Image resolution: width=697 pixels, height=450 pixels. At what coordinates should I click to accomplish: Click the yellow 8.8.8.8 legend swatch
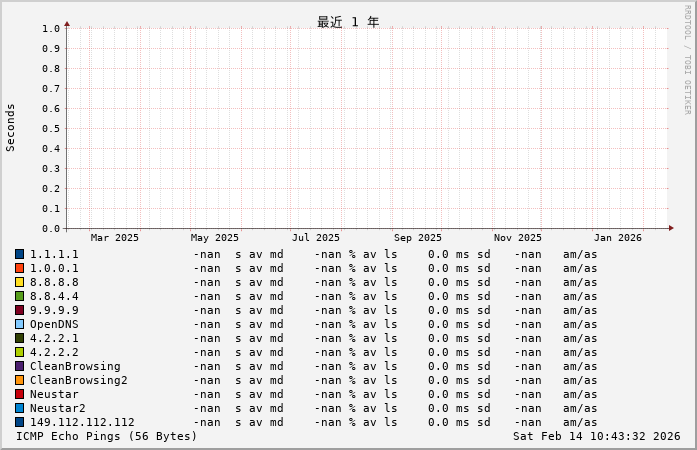point(19,282)
